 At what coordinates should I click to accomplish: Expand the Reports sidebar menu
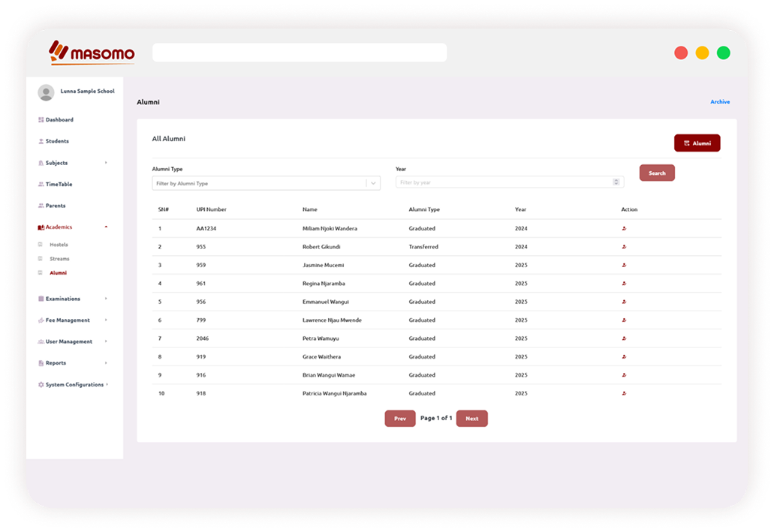(x=106, y=363)
